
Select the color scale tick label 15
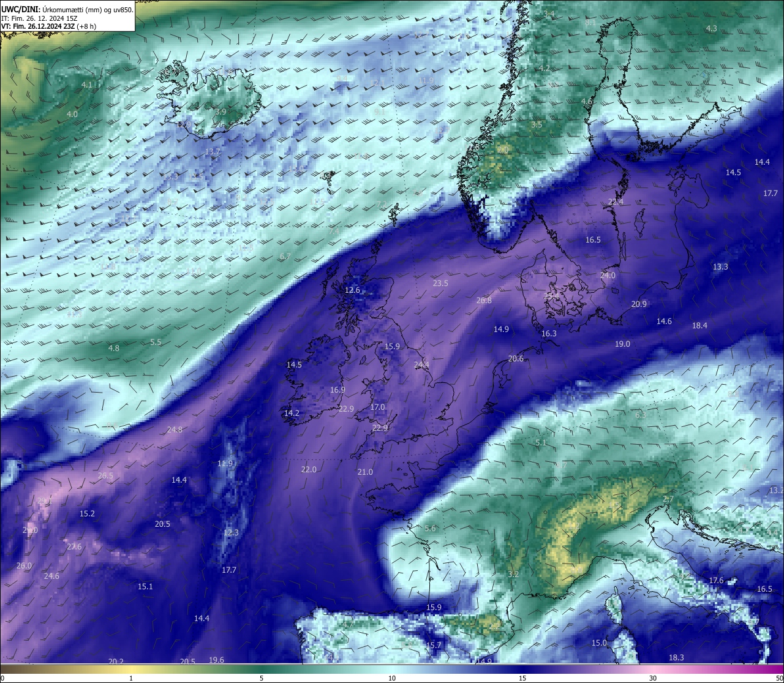point(522,678)
